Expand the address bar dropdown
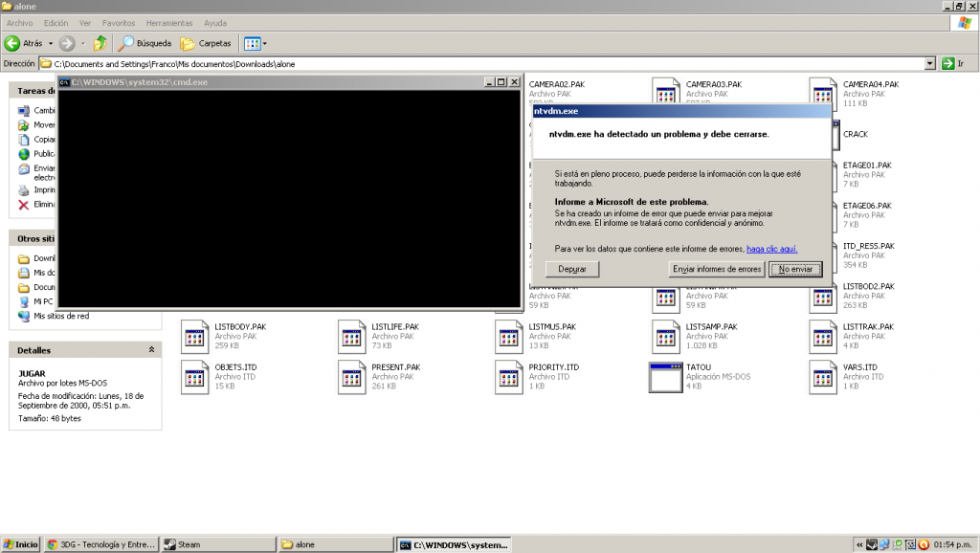Viewport: 980px width, 553px height. [x=930, y=64]
